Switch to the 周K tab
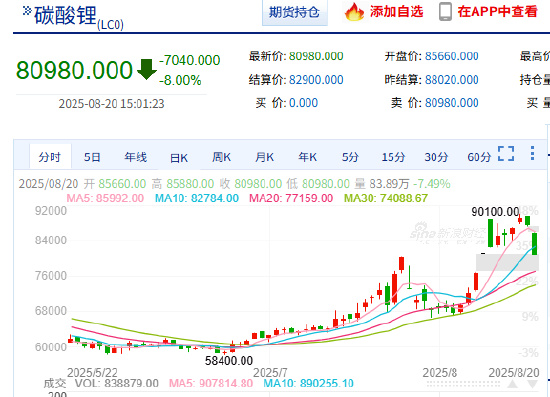The width and height of the screenshot is (550, 397). point(222,157)
